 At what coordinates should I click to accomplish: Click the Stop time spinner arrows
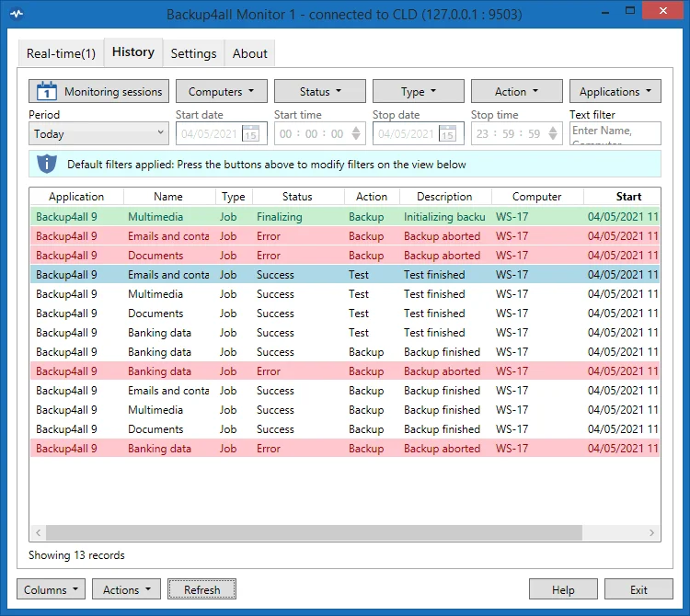point(553,133)
